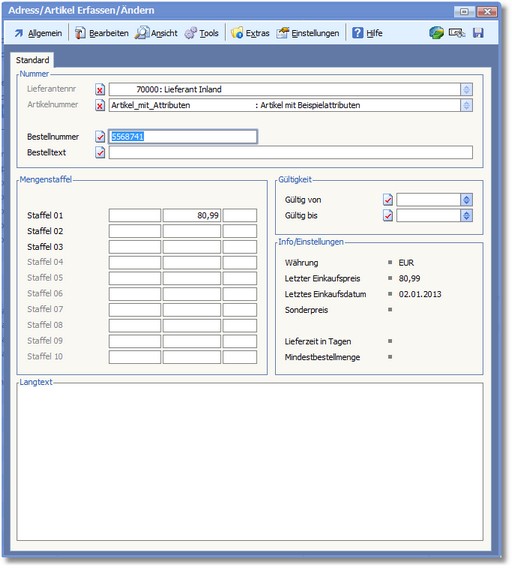Click the red X icon beside Lieferantennr
Image resolution: width=512 pixels, height=568 pixels.
tap(100, 89)
